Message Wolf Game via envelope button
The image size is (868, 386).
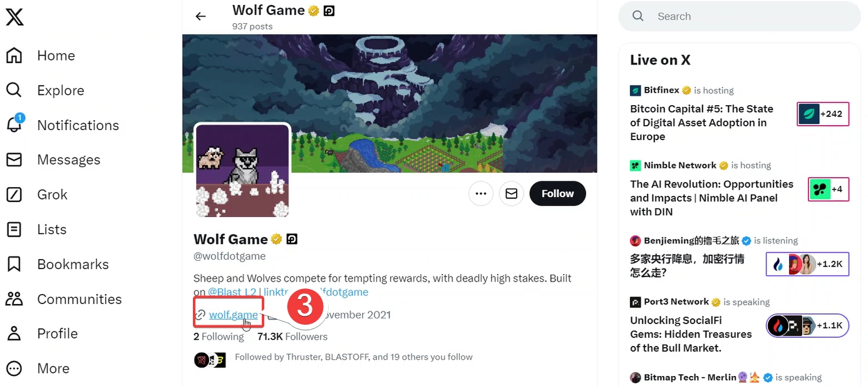pos(511,194)
